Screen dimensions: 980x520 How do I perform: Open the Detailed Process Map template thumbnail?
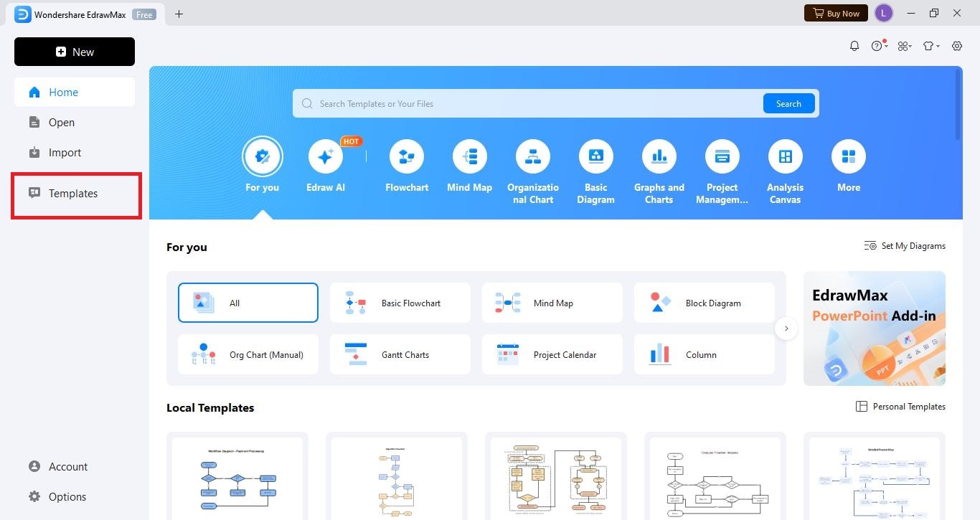pos(875,476)
